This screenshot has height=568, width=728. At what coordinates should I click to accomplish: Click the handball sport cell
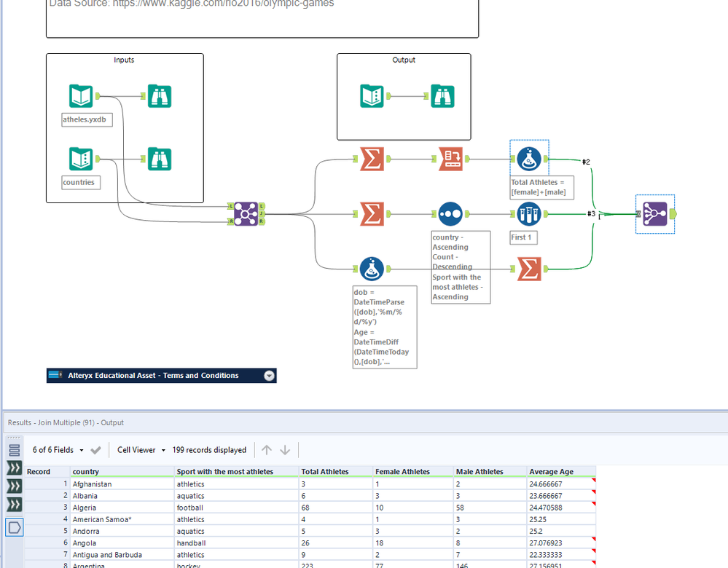[x=236, y=543]
